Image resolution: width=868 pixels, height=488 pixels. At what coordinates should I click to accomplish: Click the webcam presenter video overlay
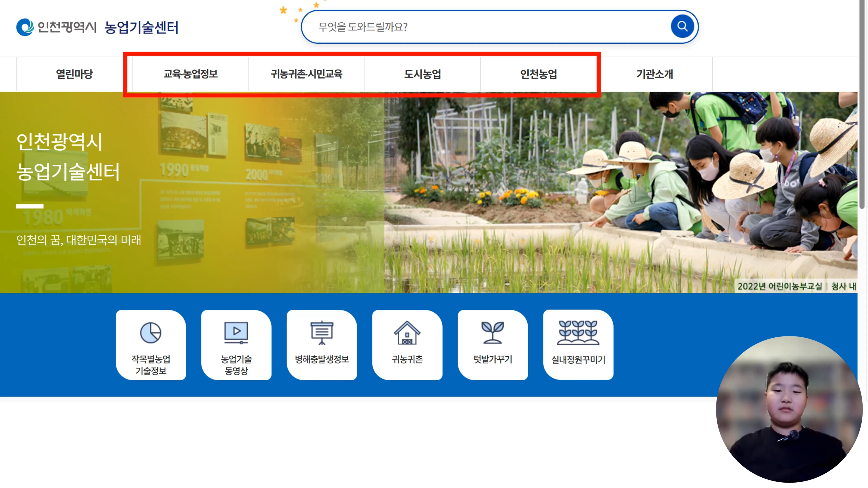(x=789, y=410)
